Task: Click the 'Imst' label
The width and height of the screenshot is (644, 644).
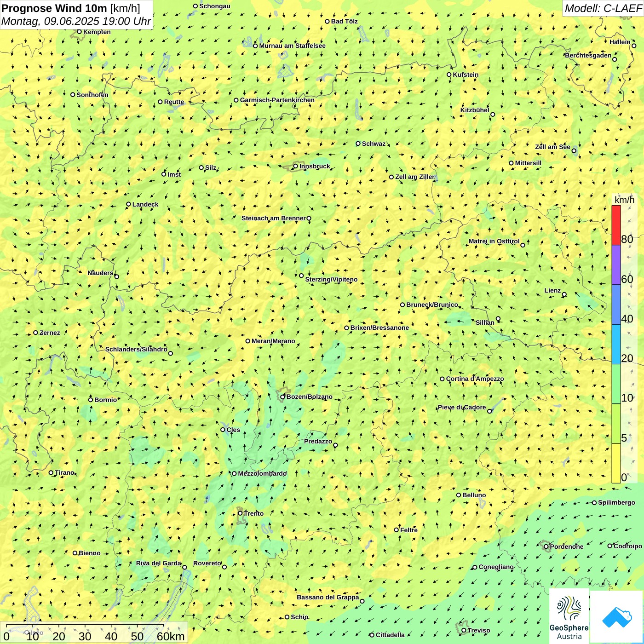Action: pyautogui.click(x=174, y=174)
